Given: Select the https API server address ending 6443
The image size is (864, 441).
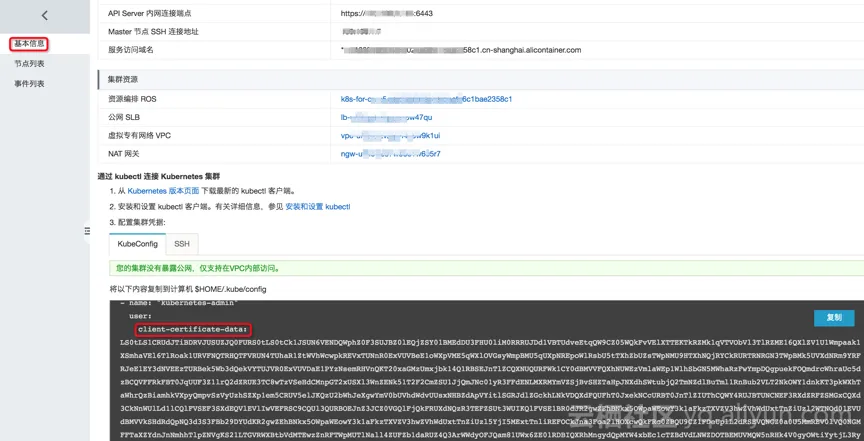Looking at the screenshot, I should [386, 13].
